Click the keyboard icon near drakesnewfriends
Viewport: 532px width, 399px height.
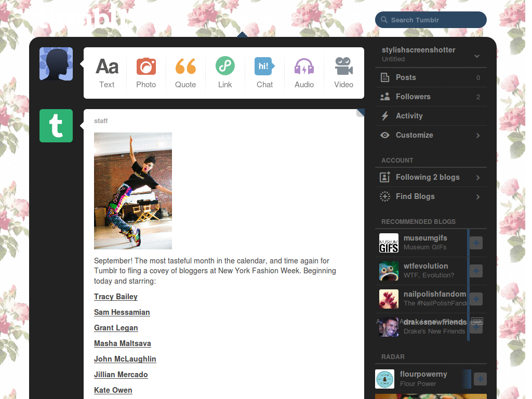[477, 321]
